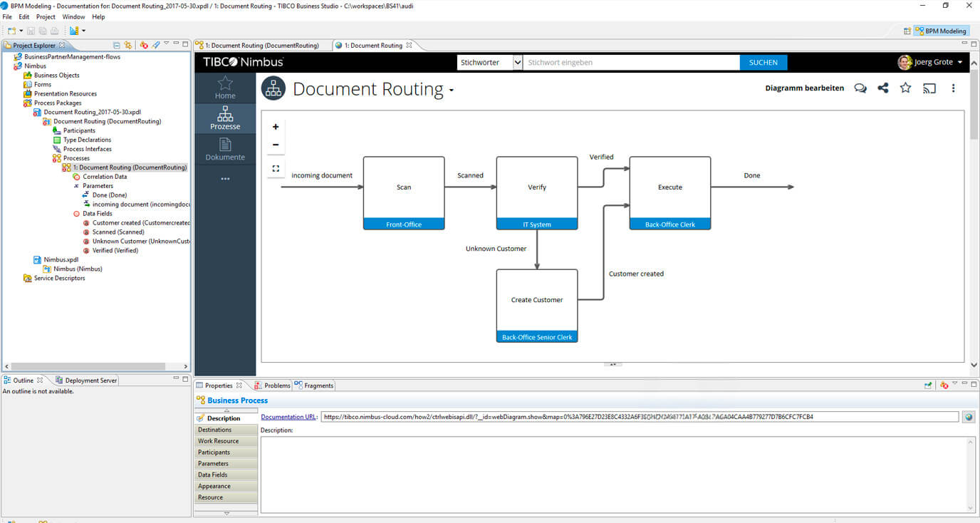
Task: Click the Project Explorer error filter icon
Action: pos(144,45)
